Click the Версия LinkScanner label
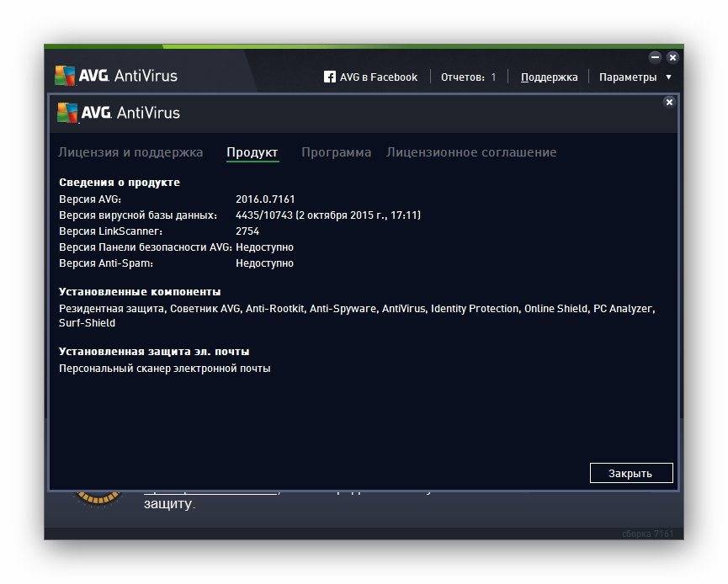This screenshot has width=728, height=584. tap(110, 231)
